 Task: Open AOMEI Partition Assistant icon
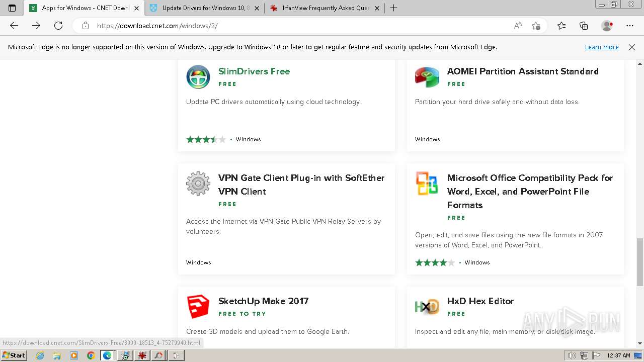pos(427,77)
